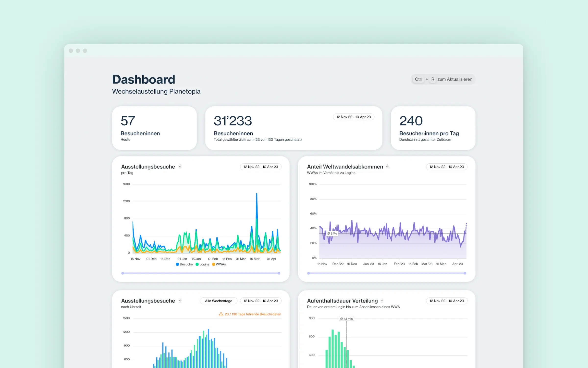Click the 01 Jan axis label
The image size is (588, 368).
(x=182, y=259)
